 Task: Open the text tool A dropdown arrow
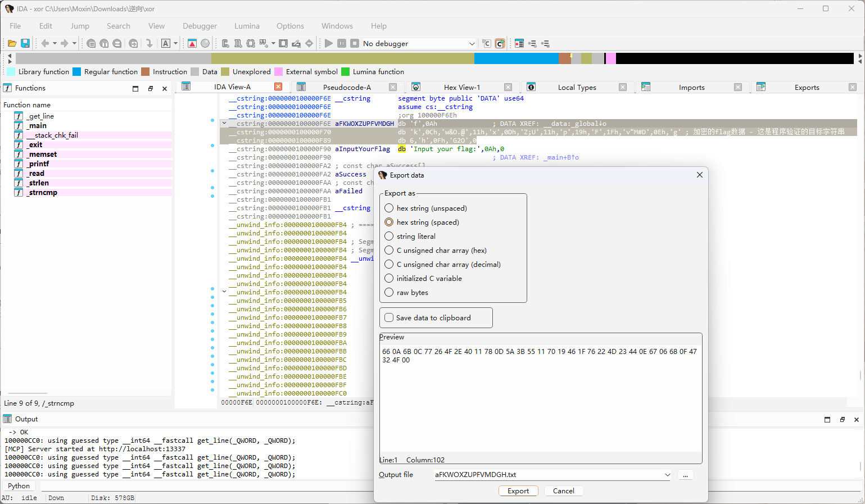(x=175, y=43)
